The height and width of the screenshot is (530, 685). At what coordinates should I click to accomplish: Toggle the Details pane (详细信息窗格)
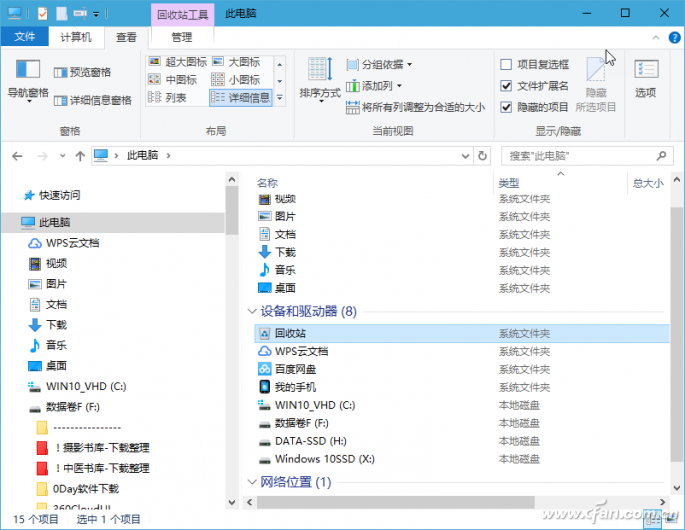[93, 100]
